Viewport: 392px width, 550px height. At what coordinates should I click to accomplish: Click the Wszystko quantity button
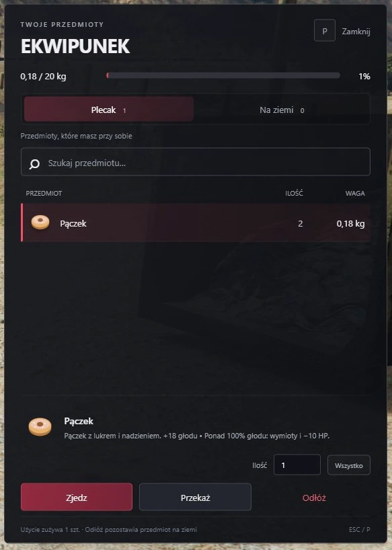coord(348,465)
